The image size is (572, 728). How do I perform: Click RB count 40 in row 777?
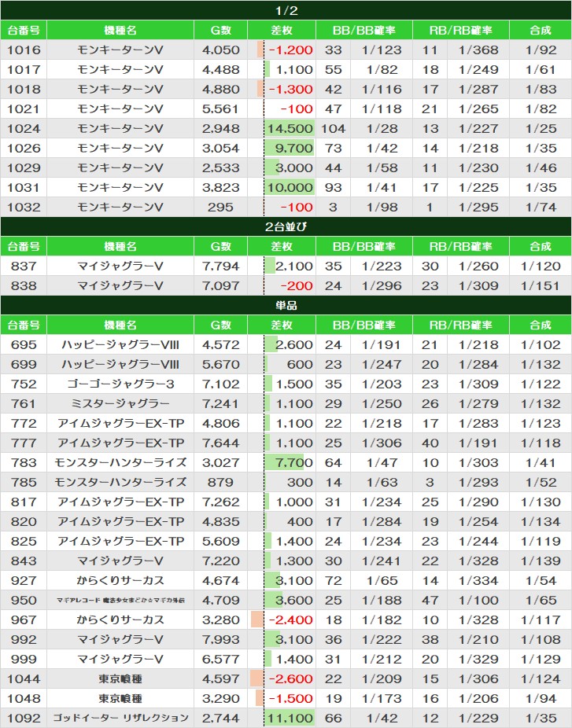[430, 443]
